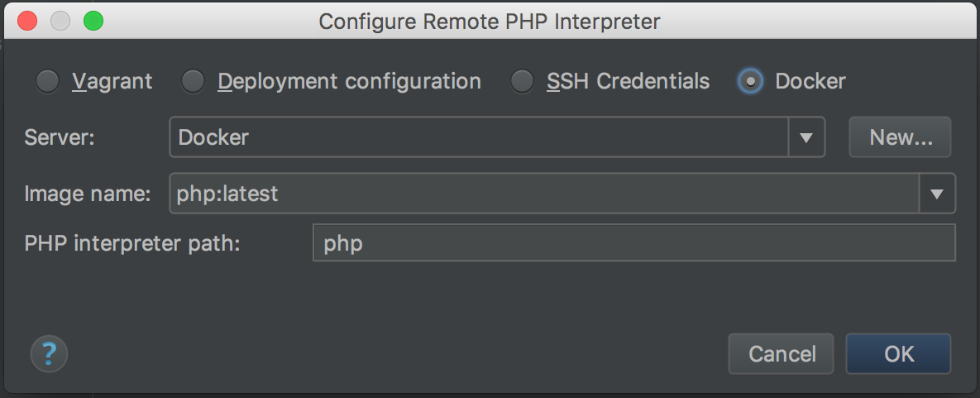Select the Docker radio button
The image size is (980, 398).
(x=750, y=81)
